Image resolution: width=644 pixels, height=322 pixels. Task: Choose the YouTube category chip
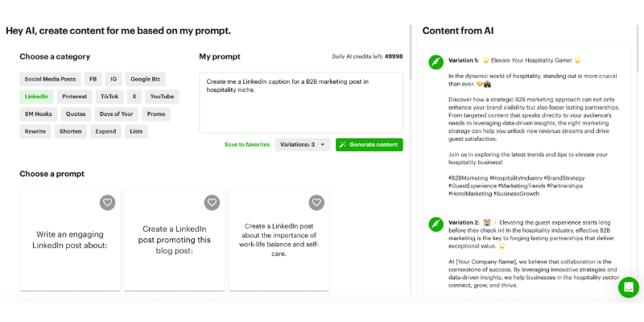(x=161, y=97)
